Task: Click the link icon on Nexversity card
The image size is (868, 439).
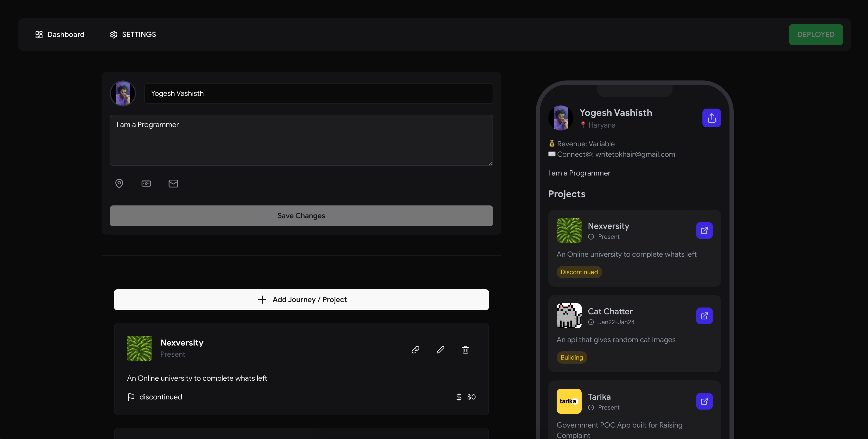Action: tap(415, 350)
